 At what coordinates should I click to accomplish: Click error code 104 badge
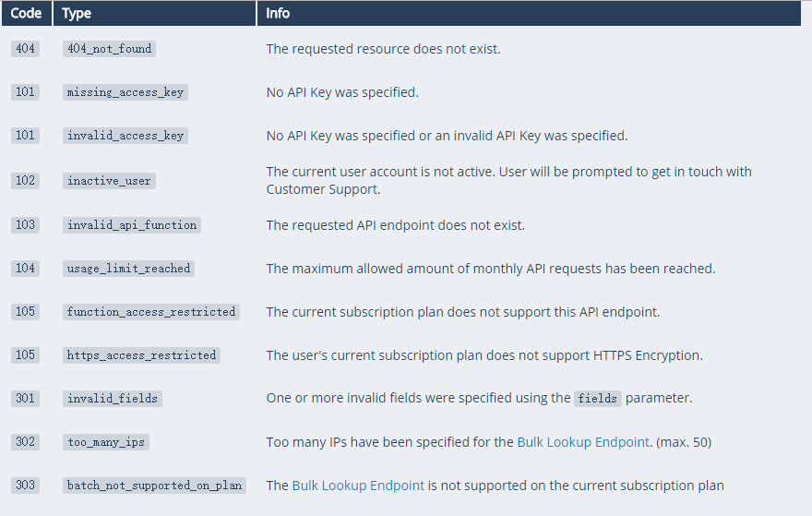pos(26,269)
